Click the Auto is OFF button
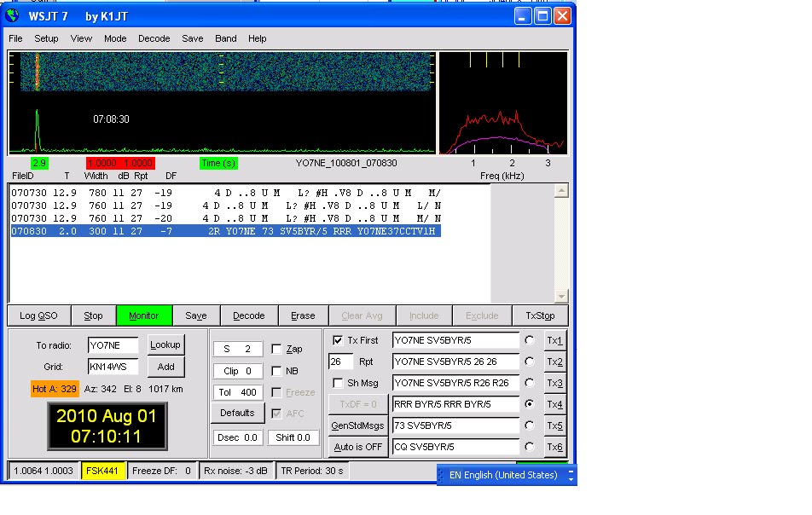812x515 pixels. (358, 447)
